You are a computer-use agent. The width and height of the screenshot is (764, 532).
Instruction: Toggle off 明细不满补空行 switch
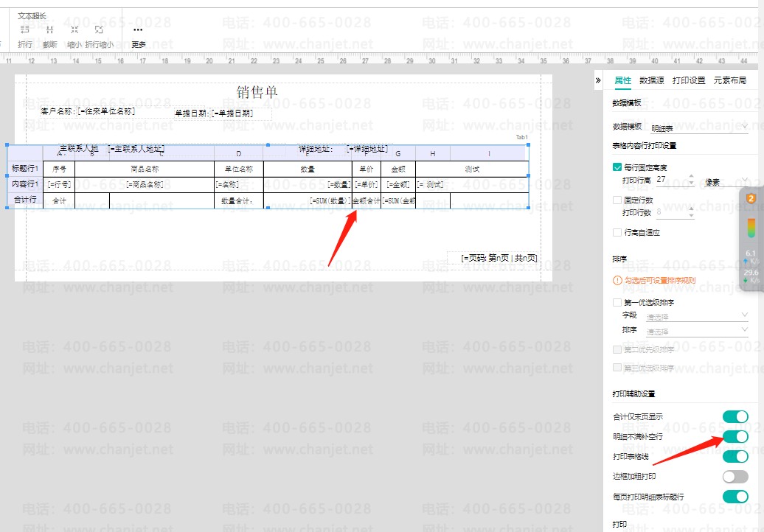pos(735,437)
